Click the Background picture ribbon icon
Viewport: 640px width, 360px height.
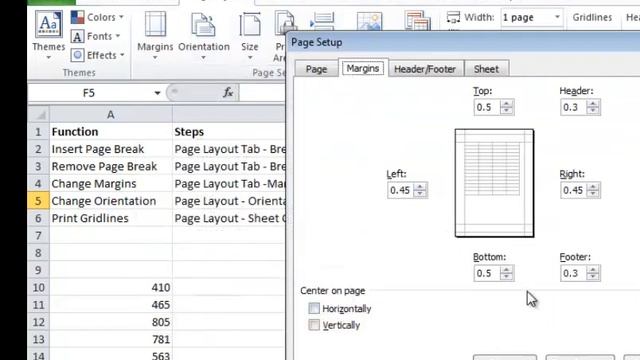pyautogui.click(x=369, y=21)
